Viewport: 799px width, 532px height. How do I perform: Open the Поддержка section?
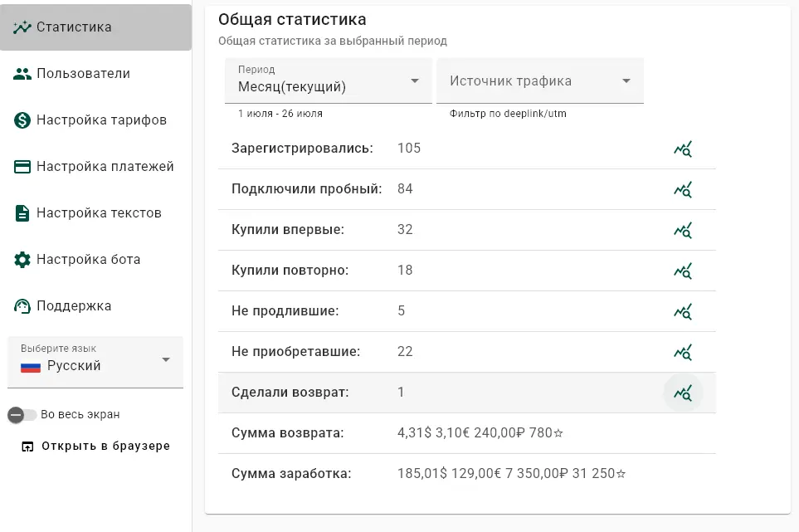(x=95, y=306)
